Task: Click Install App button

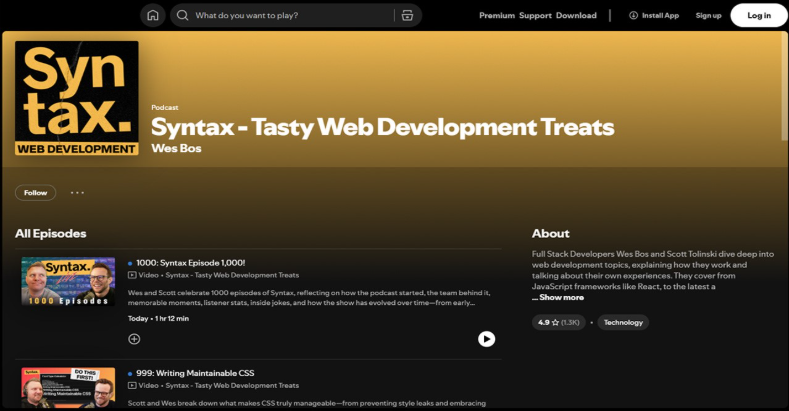Action: (654, 15)
